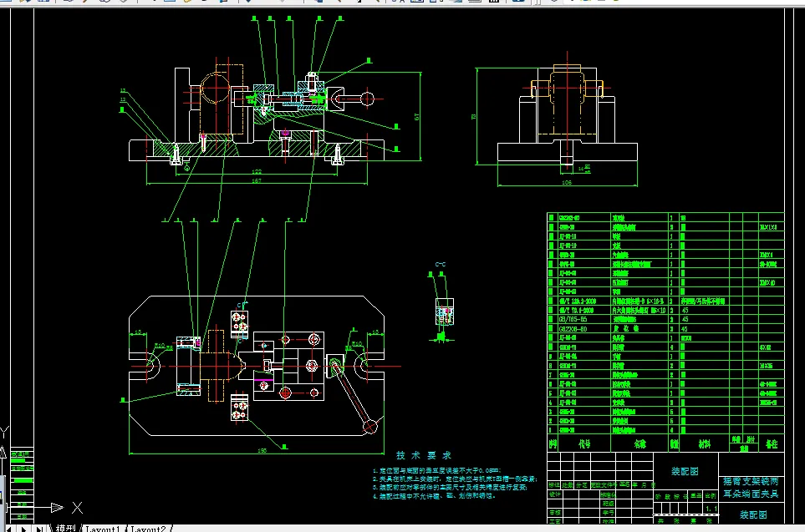This screenshot has width=805, height=532.
Task: Select the 167 dimension in front view
Action: (x=257, y=180)
